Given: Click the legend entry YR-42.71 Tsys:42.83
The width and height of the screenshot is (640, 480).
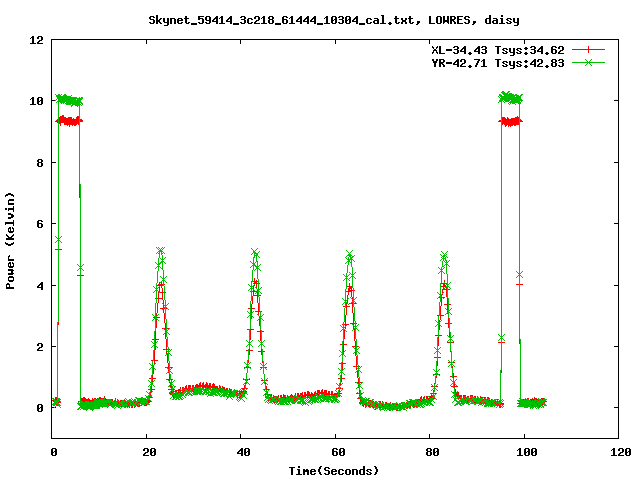Looking at the screenshot, I should (498, 63).
